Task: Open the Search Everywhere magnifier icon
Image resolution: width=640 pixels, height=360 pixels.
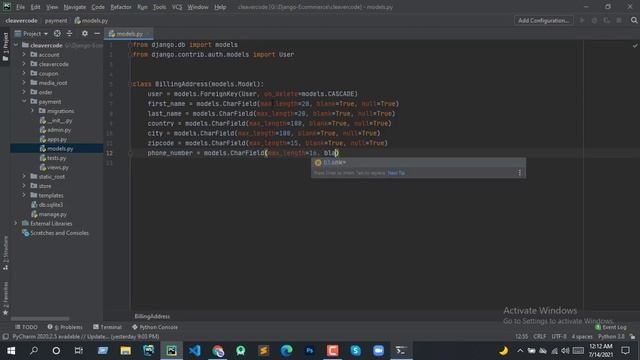Action: (x=633, y=20)
